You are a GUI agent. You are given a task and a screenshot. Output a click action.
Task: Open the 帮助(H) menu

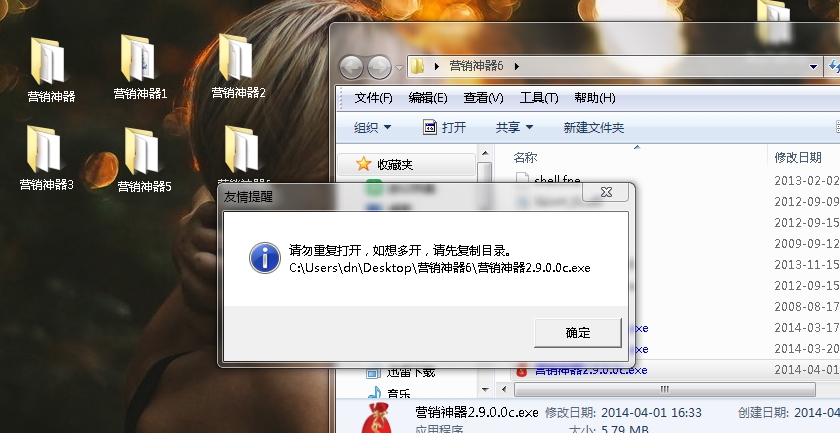pos(595,98)
